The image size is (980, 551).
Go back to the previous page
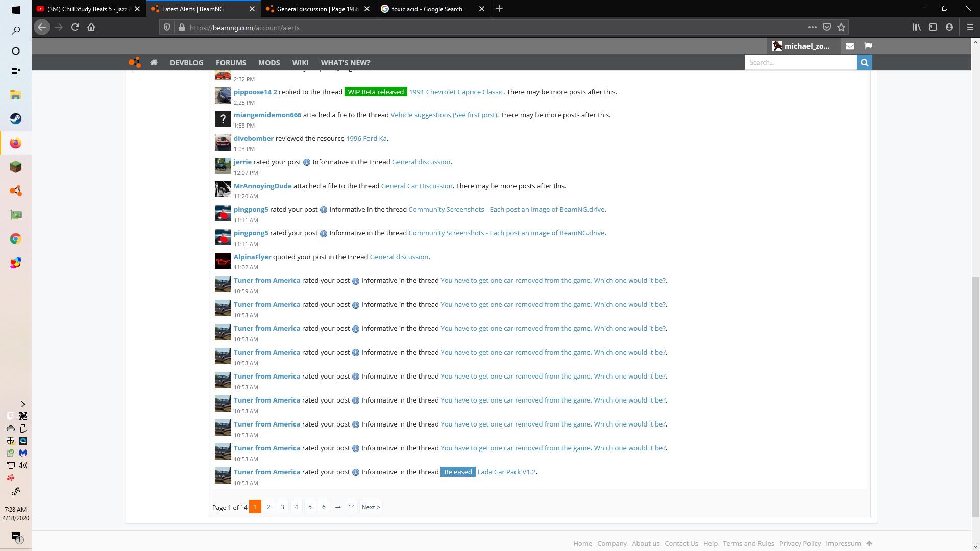point(42,27)
